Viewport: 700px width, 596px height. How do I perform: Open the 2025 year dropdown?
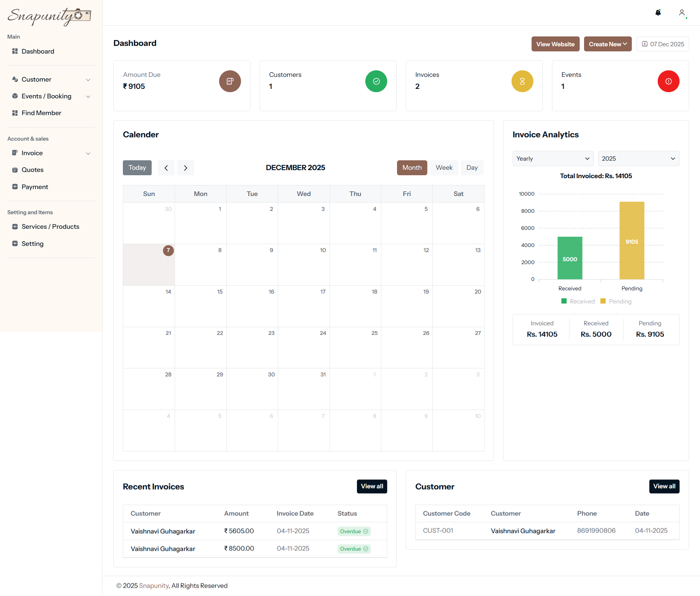coord(638,158)
